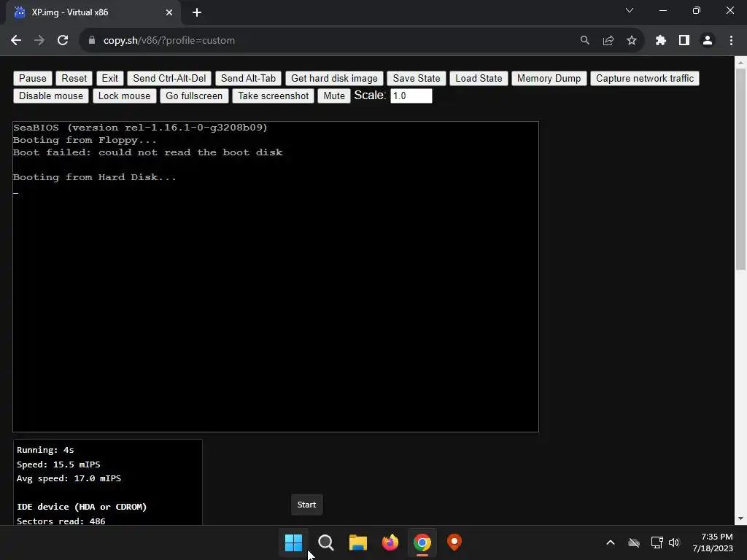Bookmark this page with the star

tap(632, 41)
